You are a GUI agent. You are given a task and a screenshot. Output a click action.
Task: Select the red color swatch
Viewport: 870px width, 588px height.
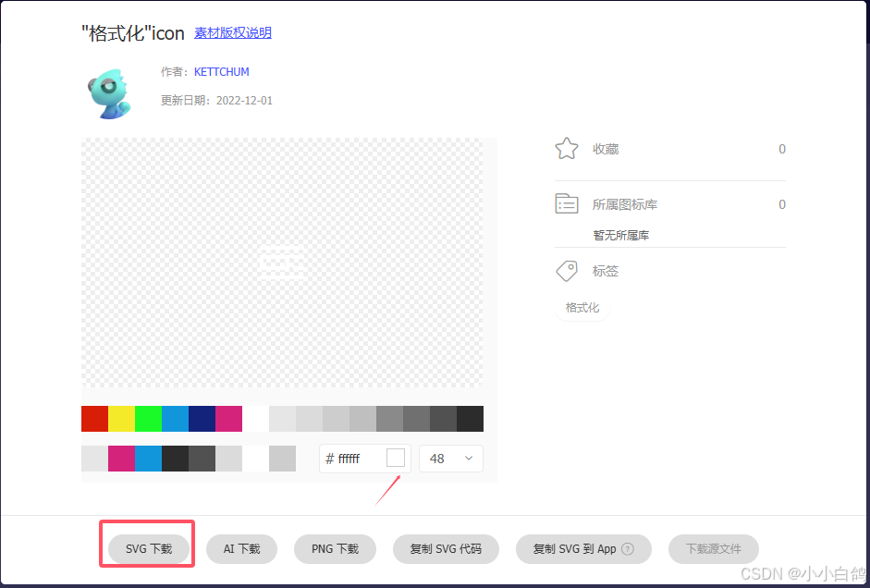(94, 419)
